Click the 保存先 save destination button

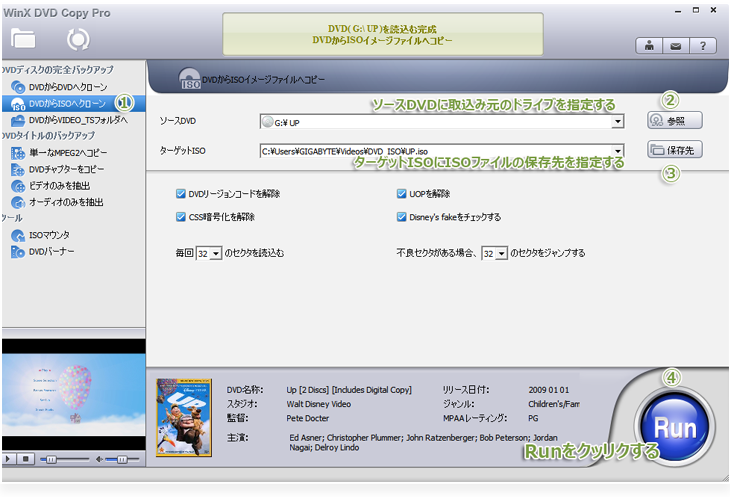coord(675,150)
